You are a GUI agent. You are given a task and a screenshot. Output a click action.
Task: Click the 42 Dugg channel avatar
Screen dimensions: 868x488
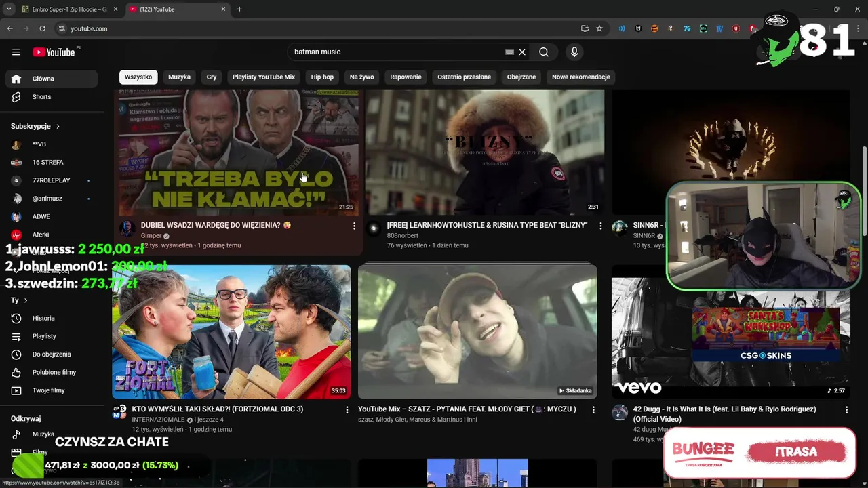coord(620,413)
